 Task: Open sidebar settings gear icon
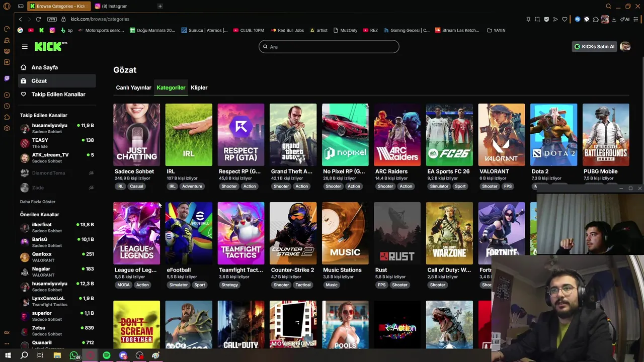coord(7,128)
